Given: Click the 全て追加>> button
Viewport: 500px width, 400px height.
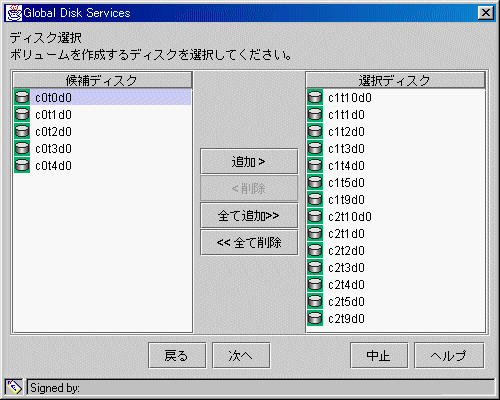Looking at the screenshot, I should tap(249, 216).
